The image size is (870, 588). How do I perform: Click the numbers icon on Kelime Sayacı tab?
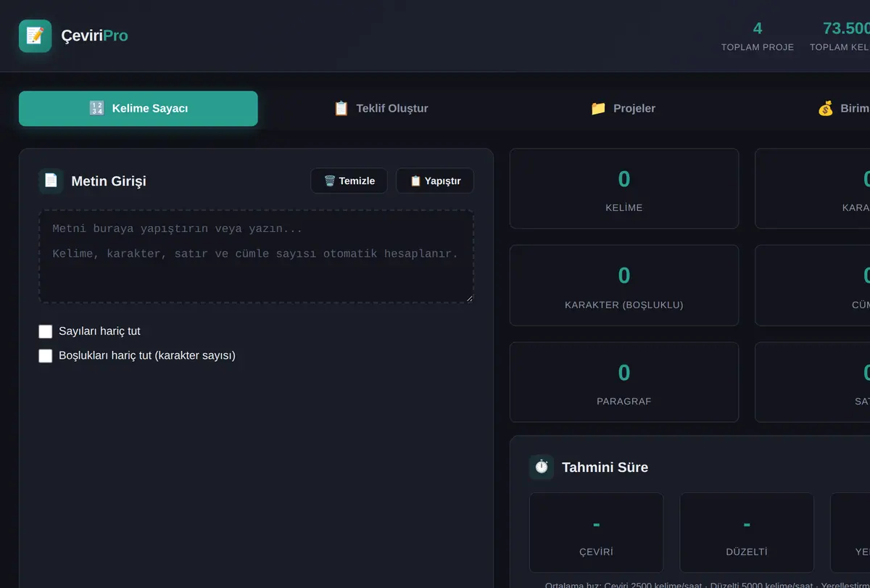(x=96, y=109)
